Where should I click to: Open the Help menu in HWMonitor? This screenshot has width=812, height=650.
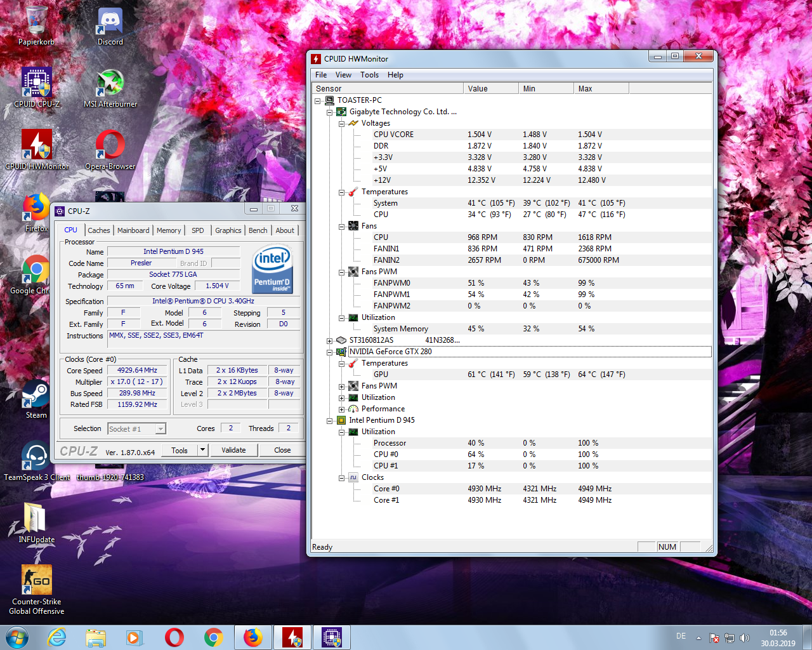point(395,75)
